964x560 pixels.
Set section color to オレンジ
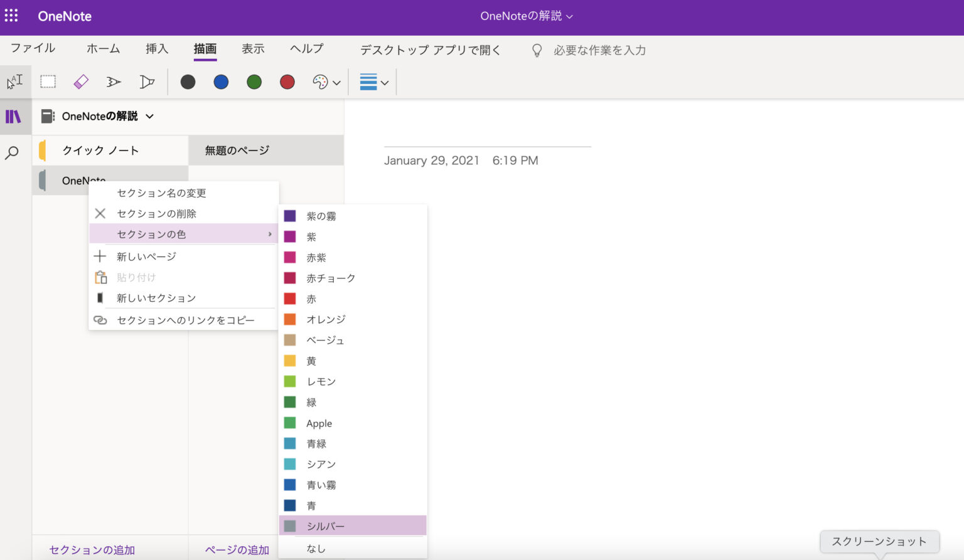click(353, 320)
